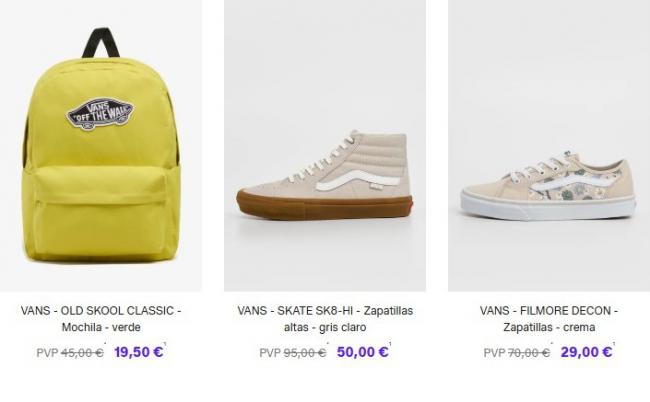Screen dimensions: 650x402
Task: Open the SK8-HI high-top sneaker image
Action: coord(325,145)
